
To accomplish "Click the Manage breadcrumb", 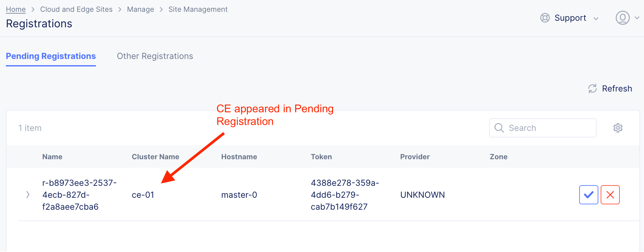I will [x=140, y=9].
